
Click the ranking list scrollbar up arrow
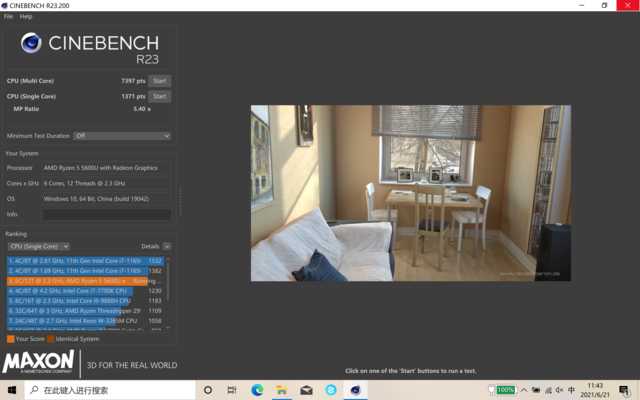tap(168, 259)
